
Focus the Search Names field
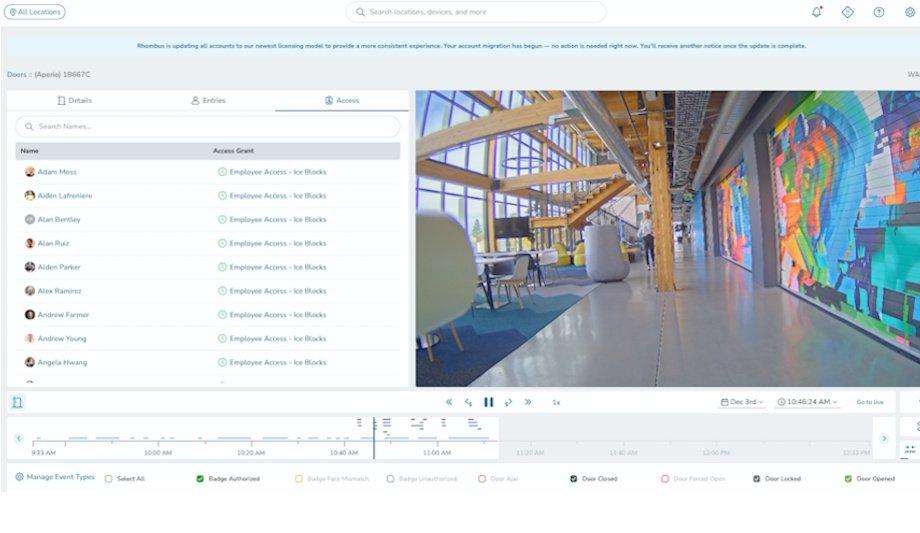208,126
